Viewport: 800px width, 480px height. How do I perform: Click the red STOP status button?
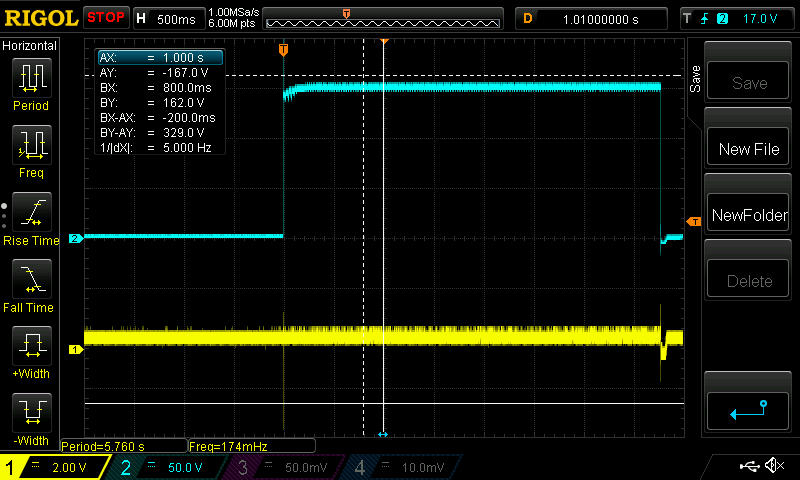(x=105, y=17)
